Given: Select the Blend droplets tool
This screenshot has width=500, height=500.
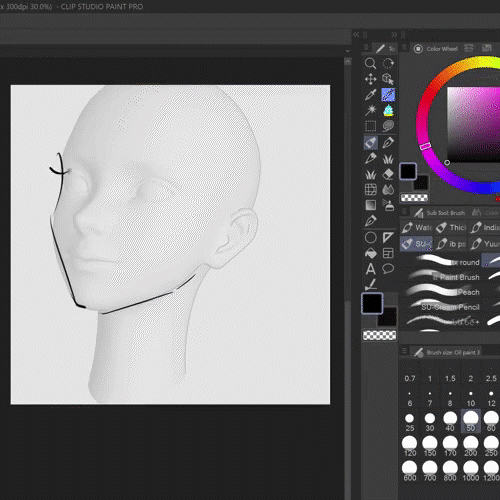Looking at the screenshot, I should click(388, 190).
